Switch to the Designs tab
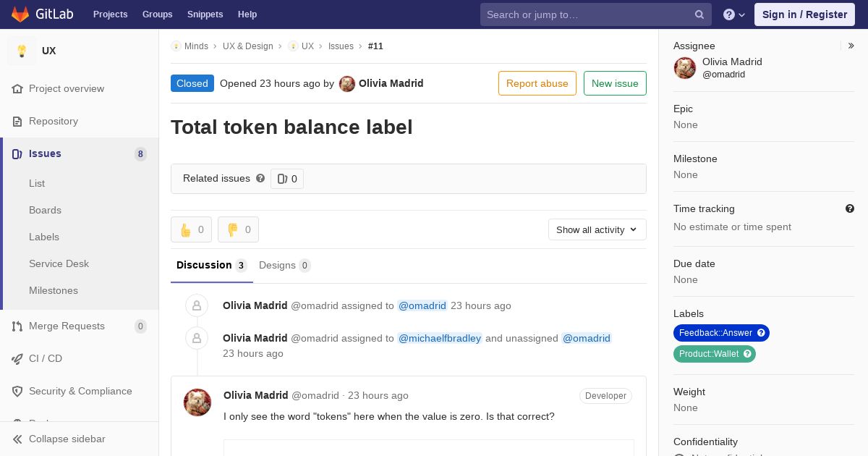868x456 pixels. click(x=285, y=266)
